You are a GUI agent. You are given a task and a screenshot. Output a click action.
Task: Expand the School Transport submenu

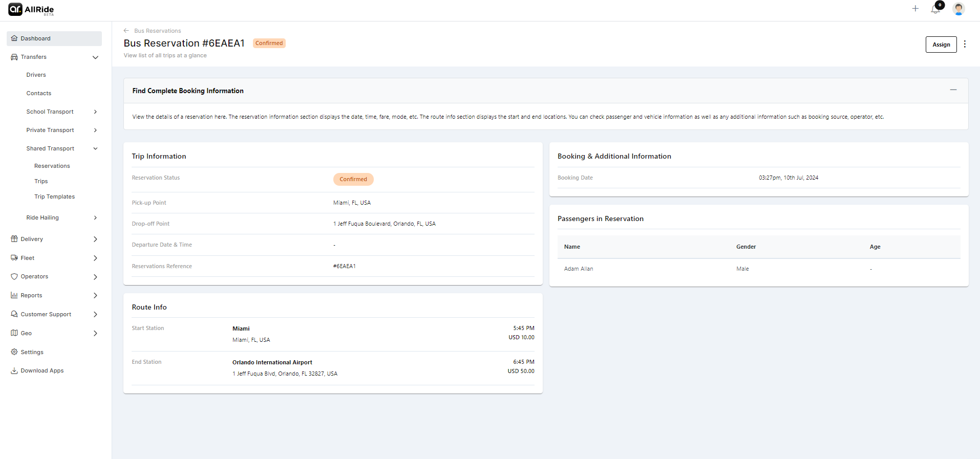95,112
